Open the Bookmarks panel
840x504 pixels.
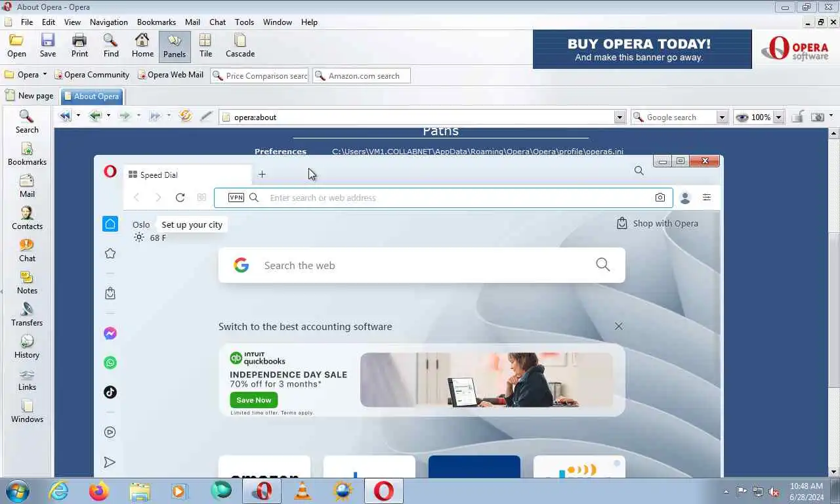[27, 154]
